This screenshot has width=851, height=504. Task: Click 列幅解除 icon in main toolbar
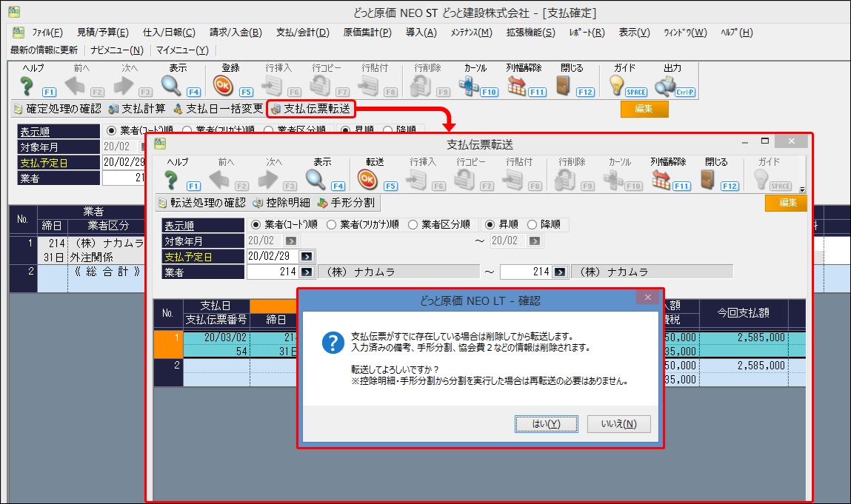(x=517, y=86)
